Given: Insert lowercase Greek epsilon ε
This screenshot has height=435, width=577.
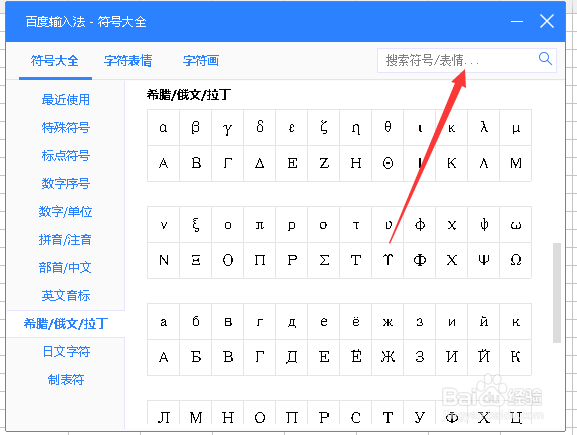Looking at the screenshot, I should 291,127.
